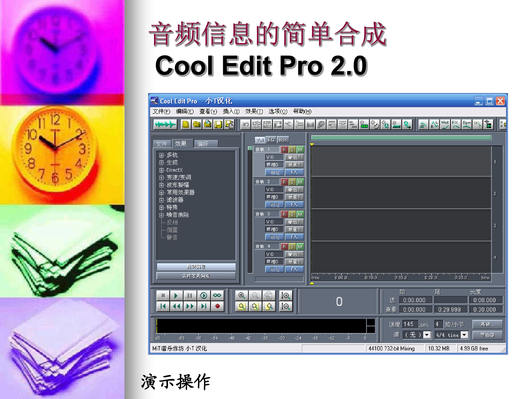Screen dimensions: 532x399
Task: Click the waveform view switch toolbar icon
Action: (165, 124)
